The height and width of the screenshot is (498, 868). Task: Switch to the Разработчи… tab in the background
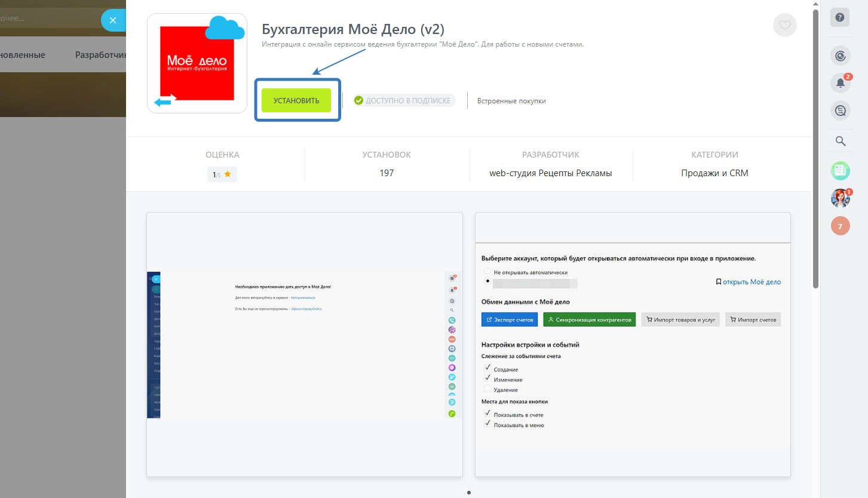(100, 55)
